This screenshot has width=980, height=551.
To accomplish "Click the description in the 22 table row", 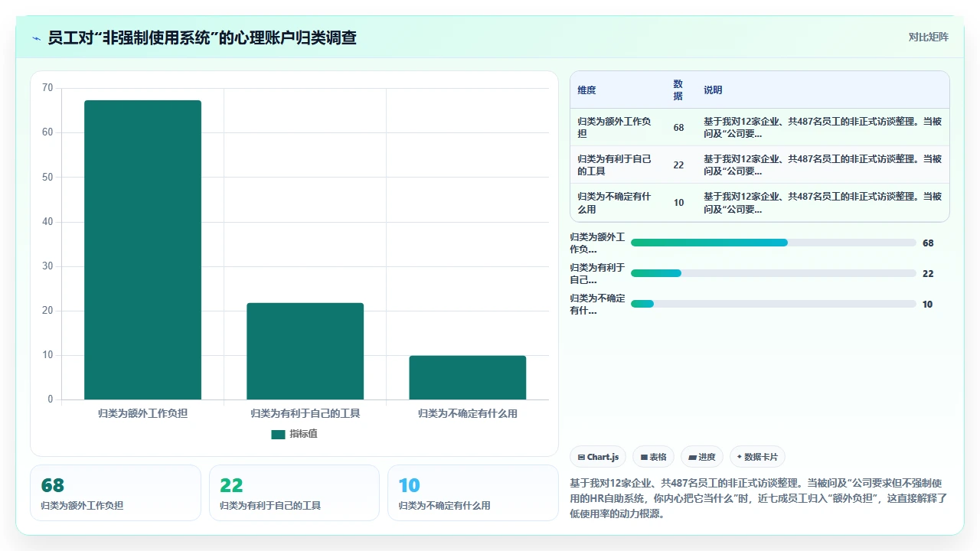I will pyautogui.click(x=823, y=165).
